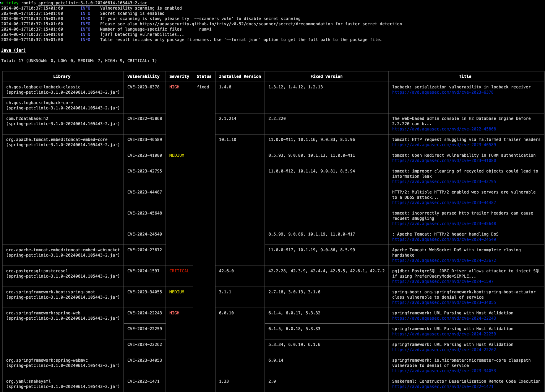Open the CVE-2024-23672 aquasec link
Viewport: 545px width, 392px height.
(x=444, y=261)
